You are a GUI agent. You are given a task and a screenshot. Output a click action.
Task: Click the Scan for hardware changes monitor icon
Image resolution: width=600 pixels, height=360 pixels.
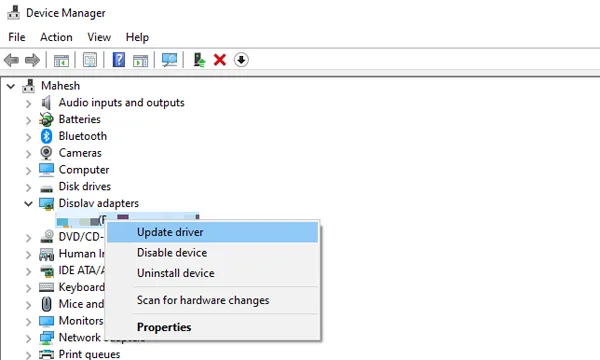pyautogui.click(x=169, y=60)
